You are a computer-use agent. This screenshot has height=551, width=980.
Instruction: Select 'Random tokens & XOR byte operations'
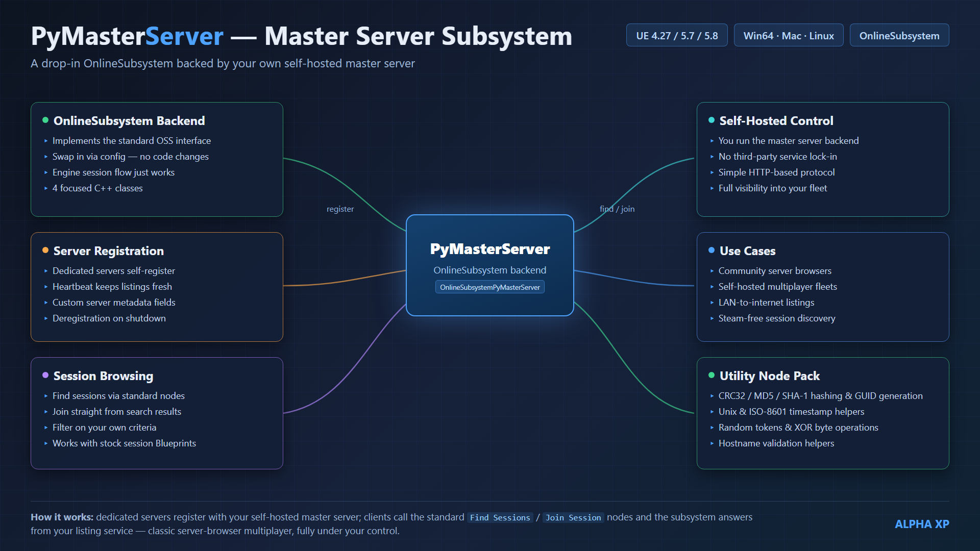(x=798, y=428)
